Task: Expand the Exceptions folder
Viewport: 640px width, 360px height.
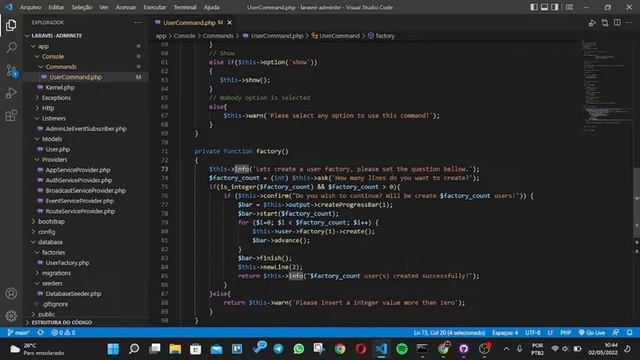Action: pos(86,98)
